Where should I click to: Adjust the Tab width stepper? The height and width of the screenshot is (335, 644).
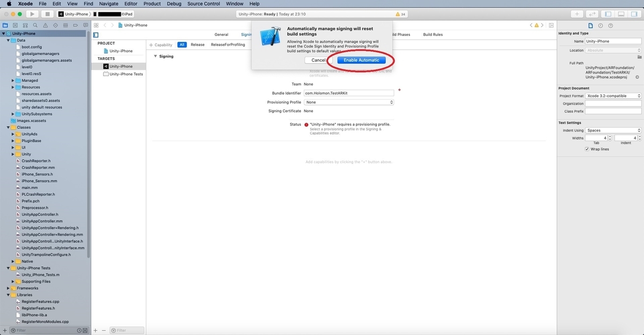pos(610,138)
